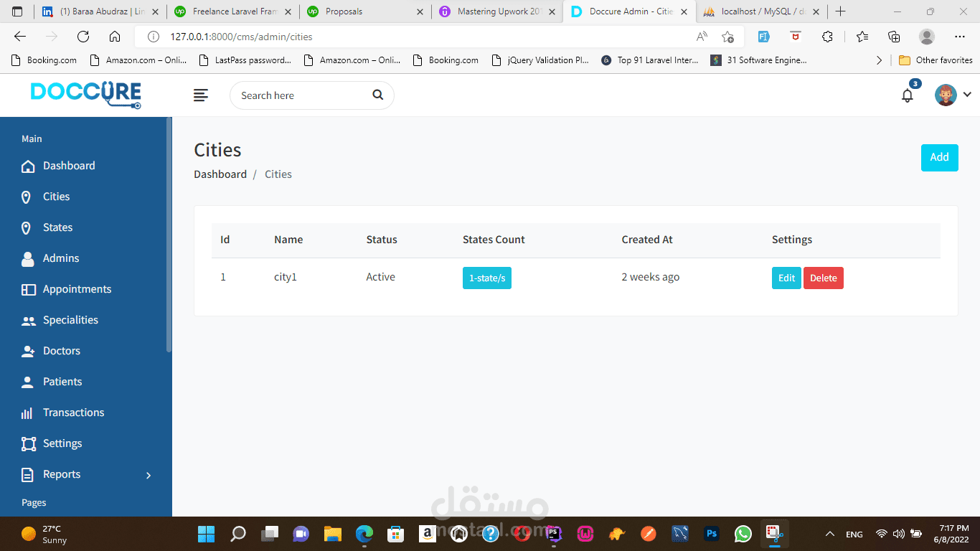Expand the Reports submenu chevron
Screen dimensions: 980x551
149,475
